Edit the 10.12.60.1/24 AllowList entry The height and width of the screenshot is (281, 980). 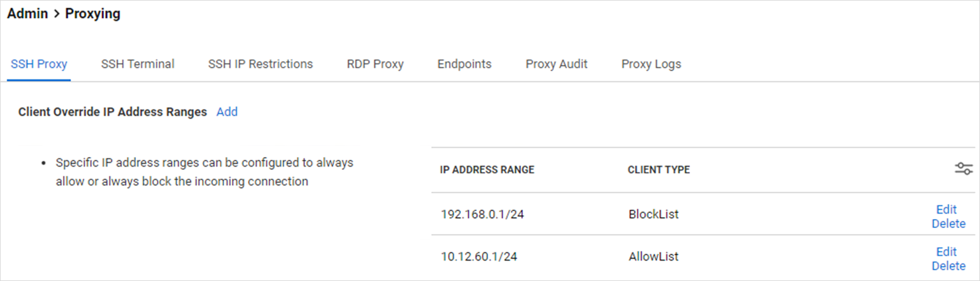[x=946, y=252]
